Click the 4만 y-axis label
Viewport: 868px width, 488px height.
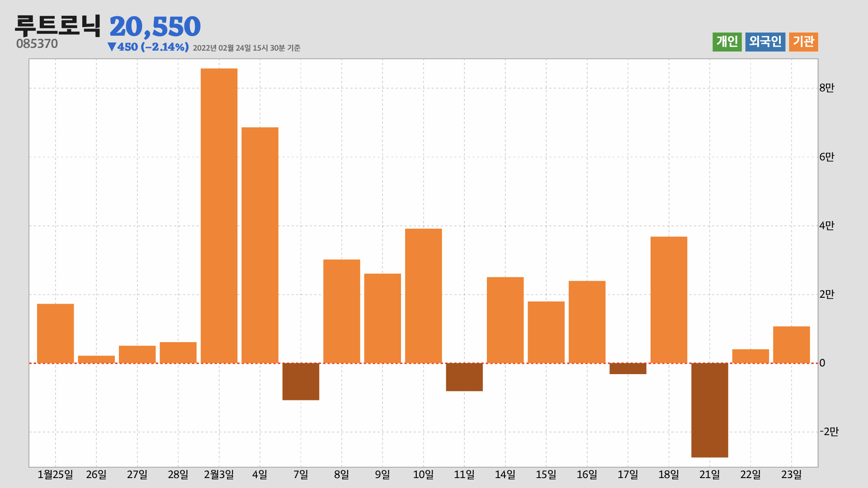coord(827,226)
